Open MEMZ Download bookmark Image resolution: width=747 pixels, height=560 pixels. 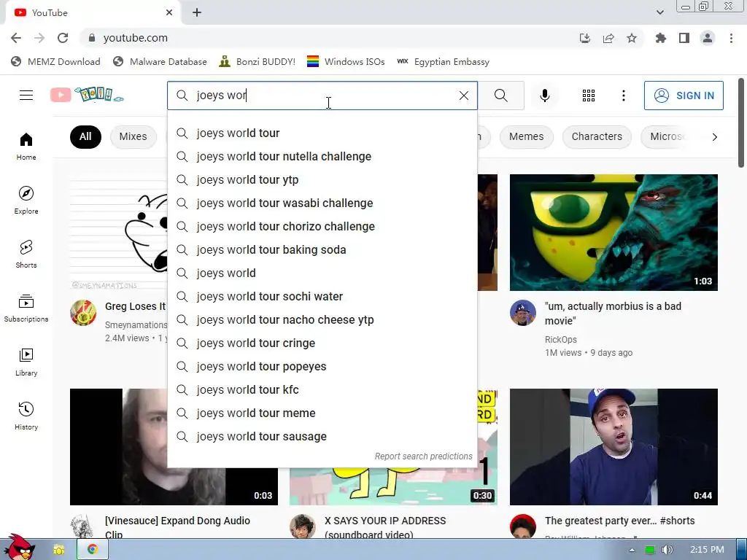tap(55, 62)
